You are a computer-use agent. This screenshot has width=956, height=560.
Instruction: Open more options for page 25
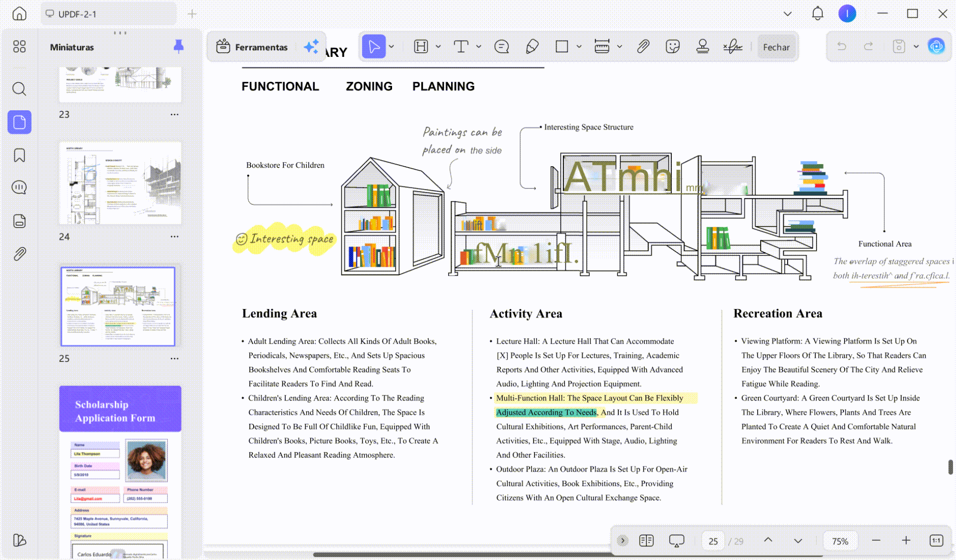click(x=174, y=359)
